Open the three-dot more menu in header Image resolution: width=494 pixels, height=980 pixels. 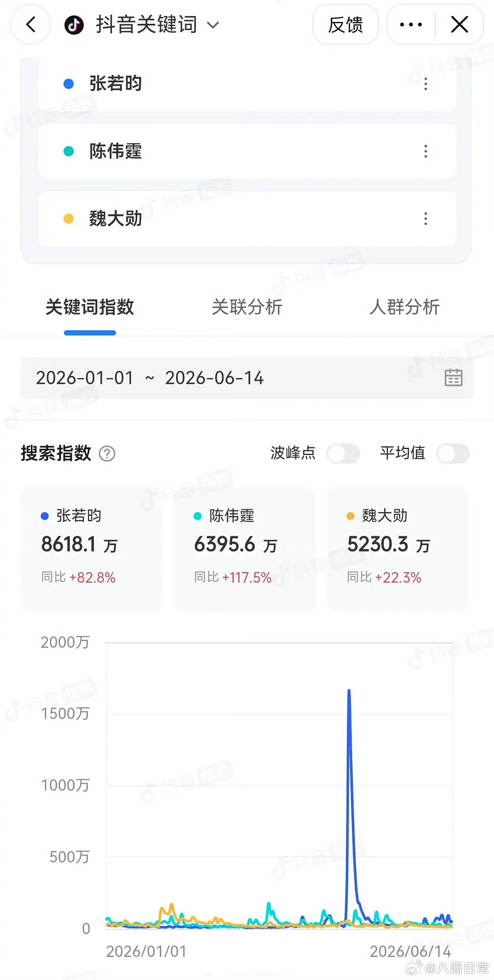pos(411,25)
